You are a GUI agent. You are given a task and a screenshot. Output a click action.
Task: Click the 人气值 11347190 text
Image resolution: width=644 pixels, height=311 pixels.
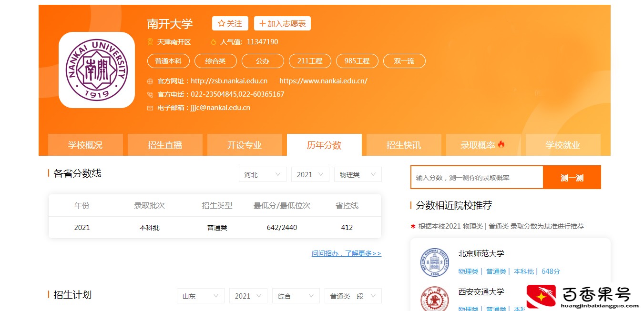pyautogui.click(x=249, y=42)
